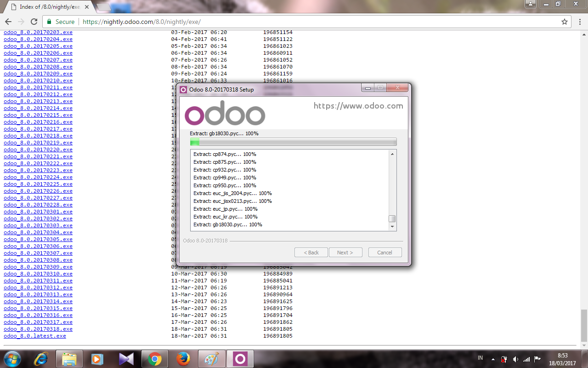Open odoo_8.0.20170317.exe link
The height and width of the screenshot is (368, 588).
click(x=38, y=322)
